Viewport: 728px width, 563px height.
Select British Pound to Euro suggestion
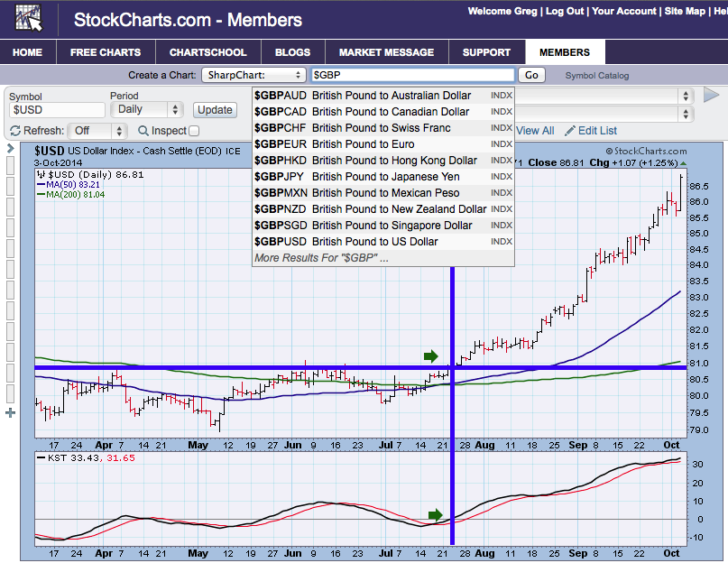tap(363, 144)
